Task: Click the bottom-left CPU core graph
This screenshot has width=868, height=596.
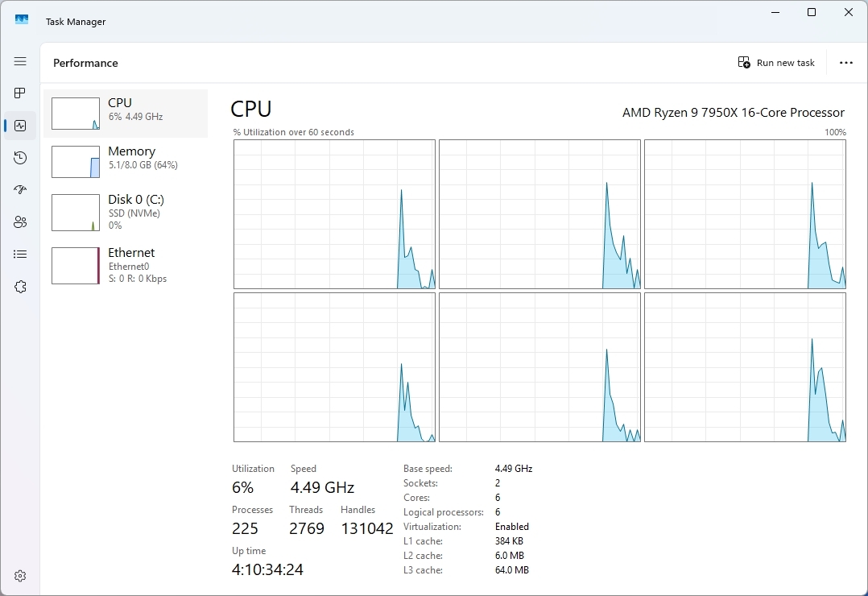Action: click(x=334, y=367)
